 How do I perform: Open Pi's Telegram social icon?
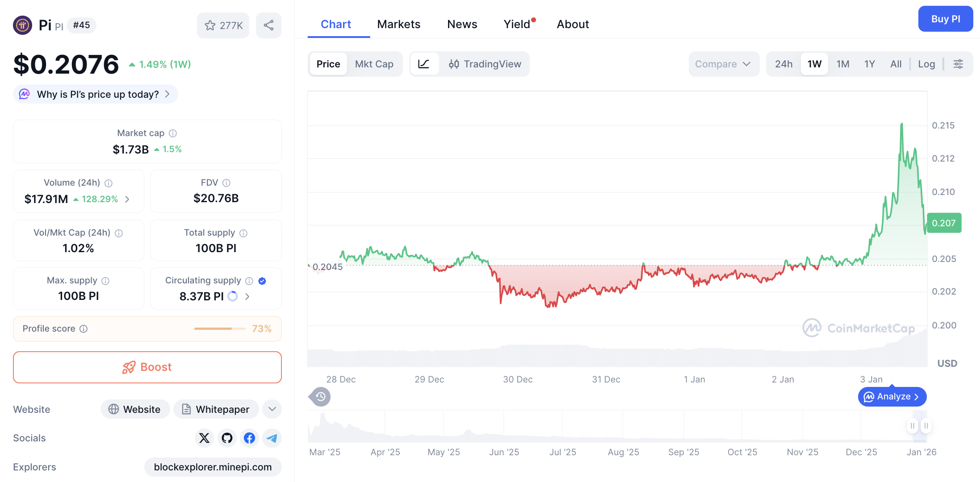pyautogui.click(x=272, y=438)
